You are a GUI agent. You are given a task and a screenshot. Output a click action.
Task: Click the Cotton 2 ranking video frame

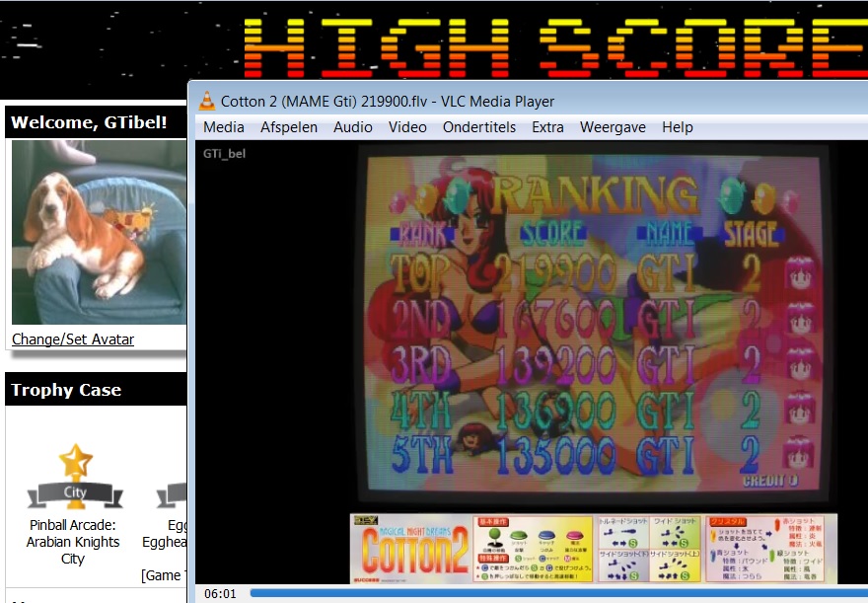click(x=593, y=325)
